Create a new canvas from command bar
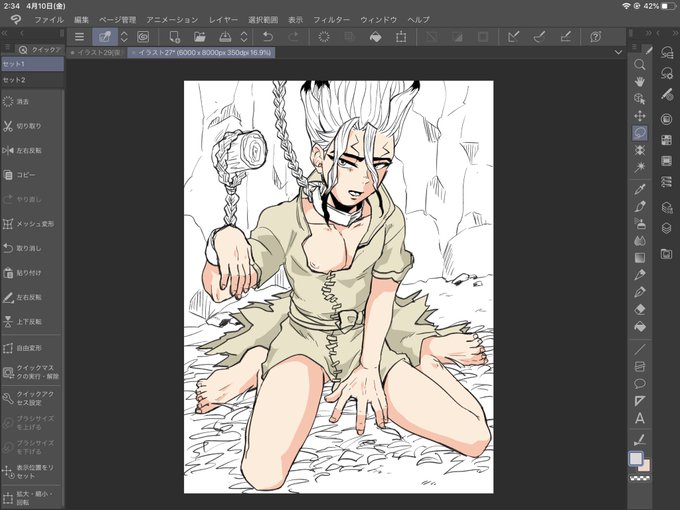680x510 pixels. pos(174,37)
